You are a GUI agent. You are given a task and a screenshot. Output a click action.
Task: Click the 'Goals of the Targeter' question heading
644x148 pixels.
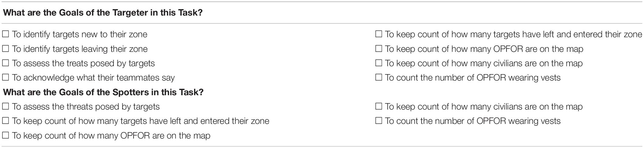point(103,13)
